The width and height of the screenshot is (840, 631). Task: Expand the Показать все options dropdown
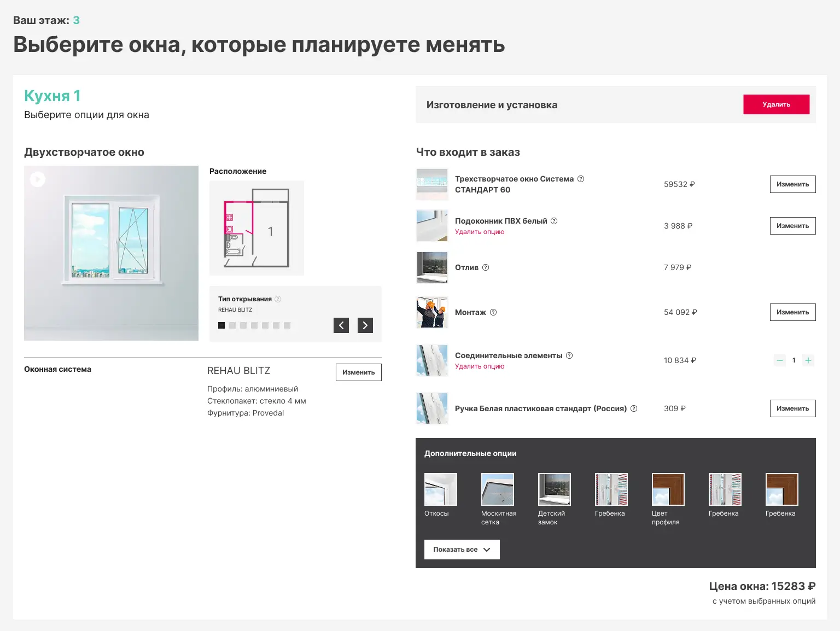(462, 550)
